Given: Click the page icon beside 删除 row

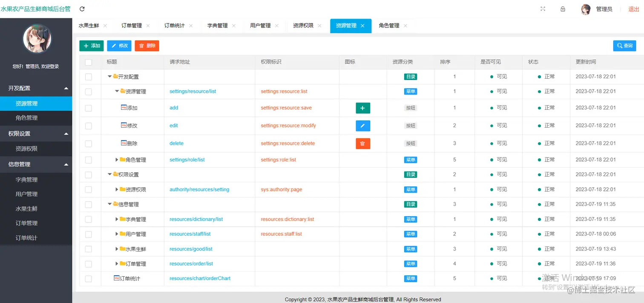Looking at the screenshot, I should click(x=124, y=143).
